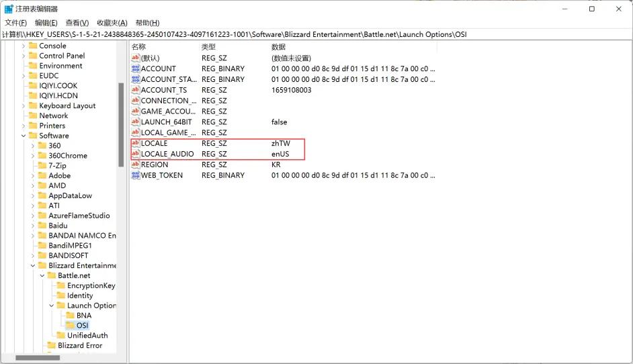
Task: Click the KR data value for REGION
Action: (x=276, y=165)
